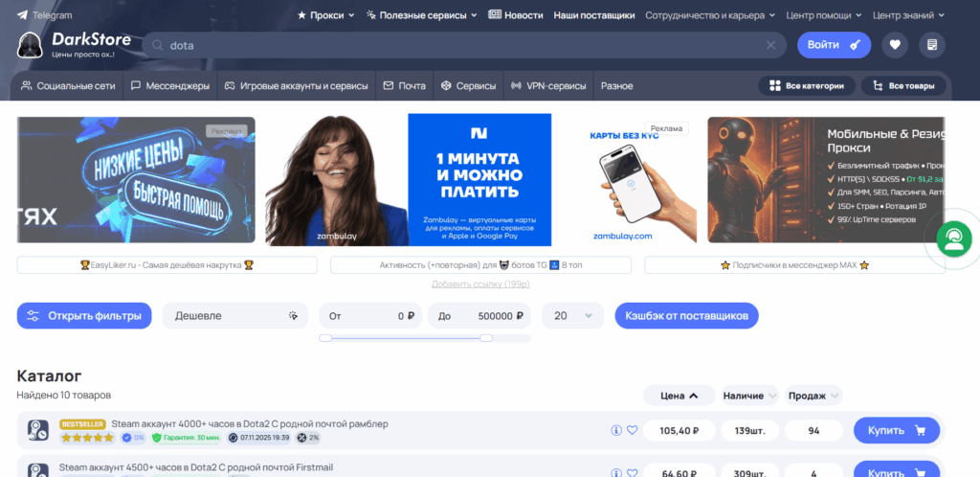Select Почта category

tap(405, 85)
